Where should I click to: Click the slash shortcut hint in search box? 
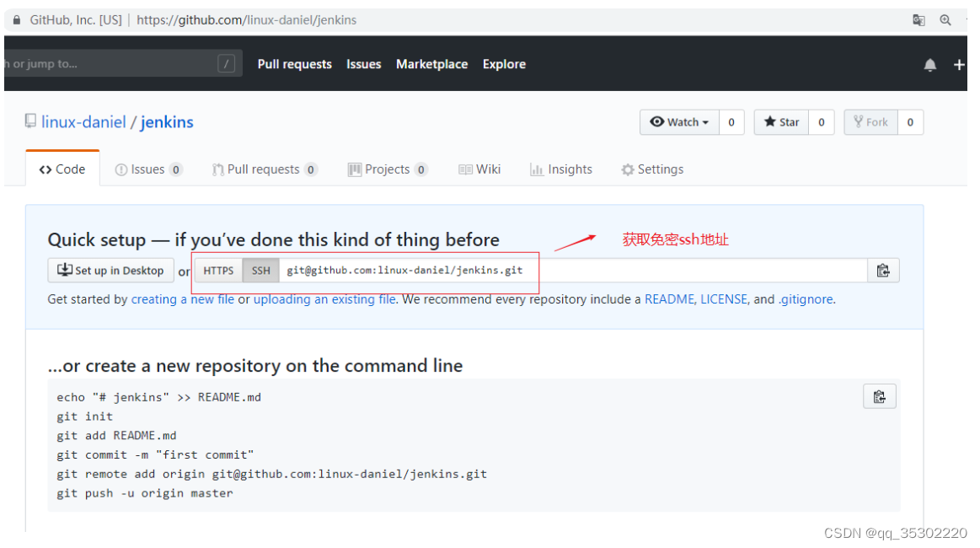[x=226, y=63]
